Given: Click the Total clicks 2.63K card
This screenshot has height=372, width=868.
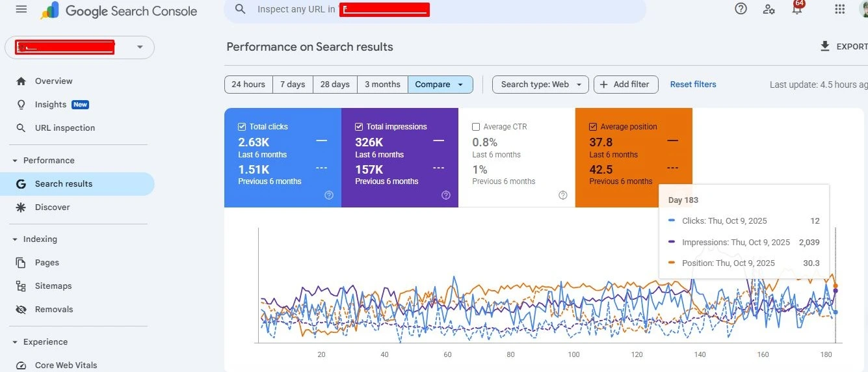Looking at the screenshot, I should point(283,157).
